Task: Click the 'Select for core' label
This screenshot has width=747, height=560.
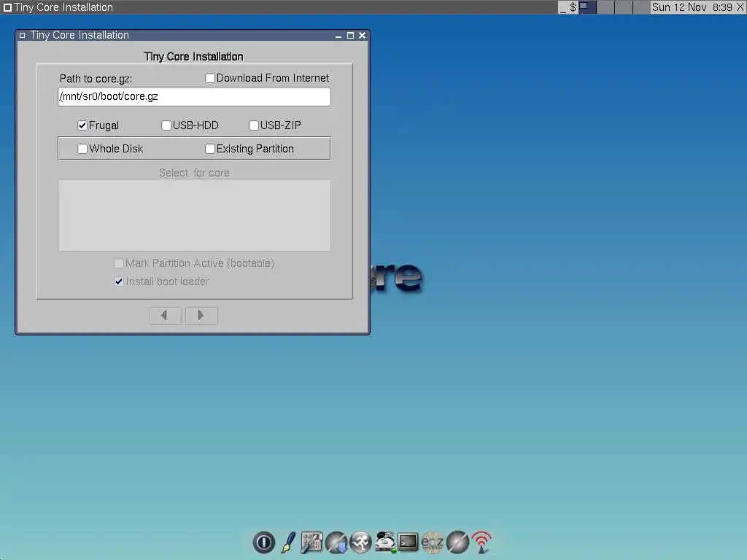Action: [194, 173]
